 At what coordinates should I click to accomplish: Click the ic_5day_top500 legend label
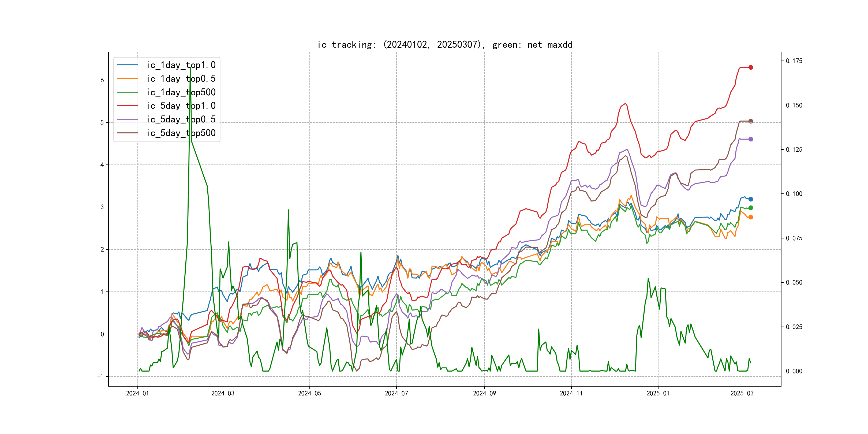point(181,133)
